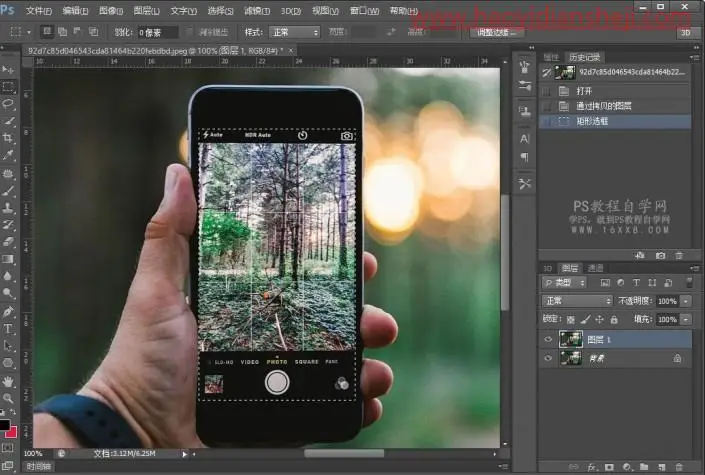The height and width of the screenshot is (475, 705).
Task: Select the Crop tool
Action: [8, 138]
